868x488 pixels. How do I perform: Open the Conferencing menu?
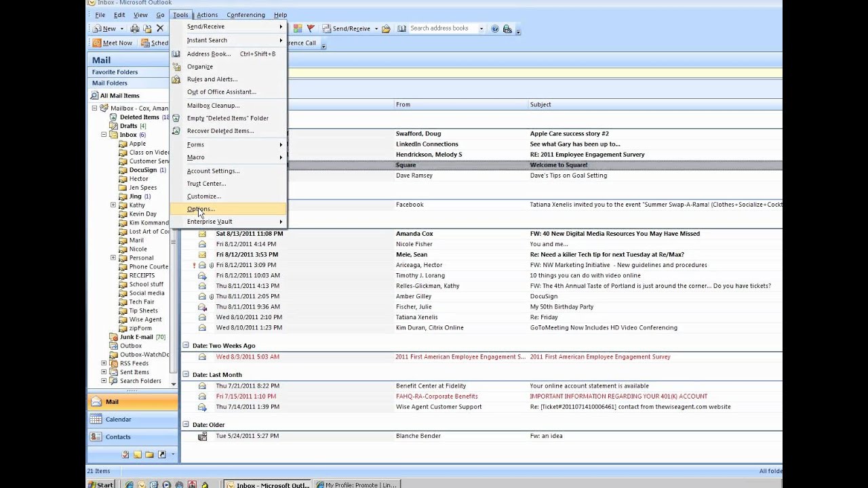[x=245, y=15]
